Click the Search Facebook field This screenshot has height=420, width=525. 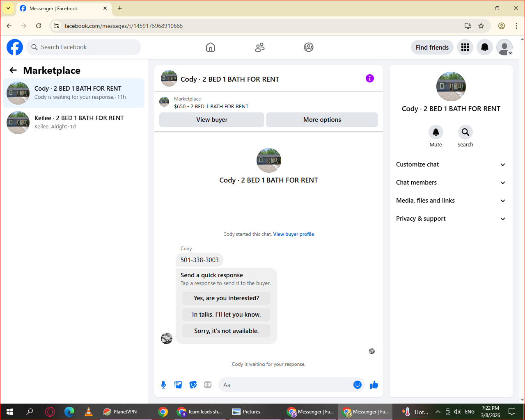[x=84, y=47]
